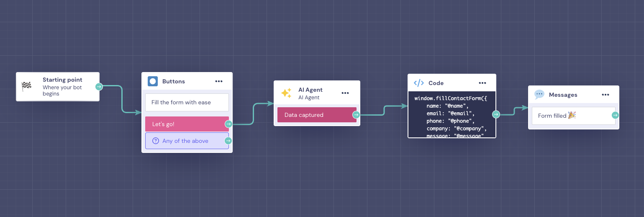Viewport: 644px width, 217px height.
Task: Click the AI Agent sparkles icon
Action: pyautogui.click(x=286, y=93)
